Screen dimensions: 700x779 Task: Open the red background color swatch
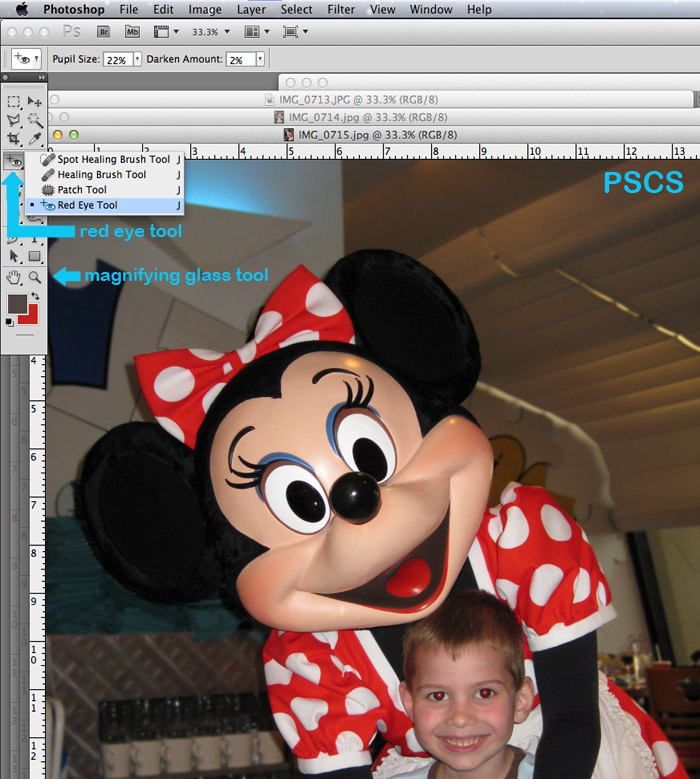[x=30, y=318]
